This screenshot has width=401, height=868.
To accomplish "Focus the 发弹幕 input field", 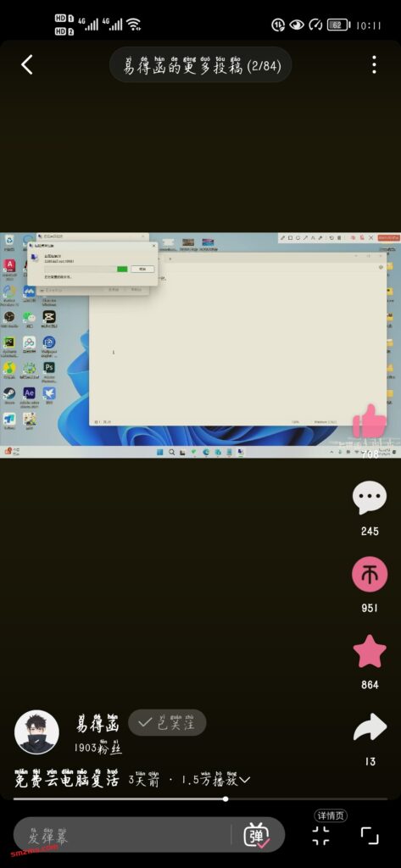I will click(122, 835).
